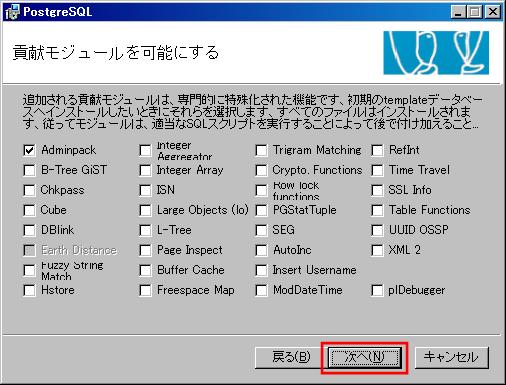The height and width of the screenshot is (385, 506).
Task: Enable the ISN module checkbox
Action: (x=145, y=190)
